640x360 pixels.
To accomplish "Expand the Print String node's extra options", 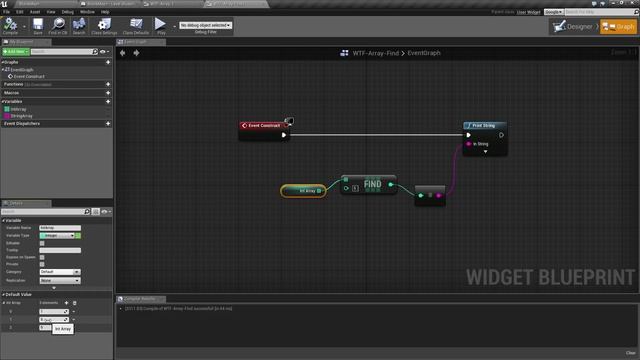I will tap(485, 152).
